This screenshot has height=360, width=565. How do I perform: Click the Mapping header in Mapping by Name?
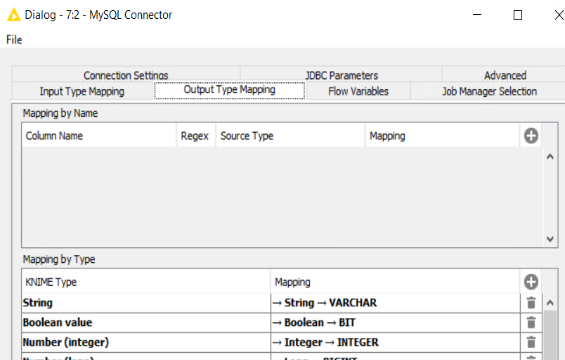click(442, 136)
